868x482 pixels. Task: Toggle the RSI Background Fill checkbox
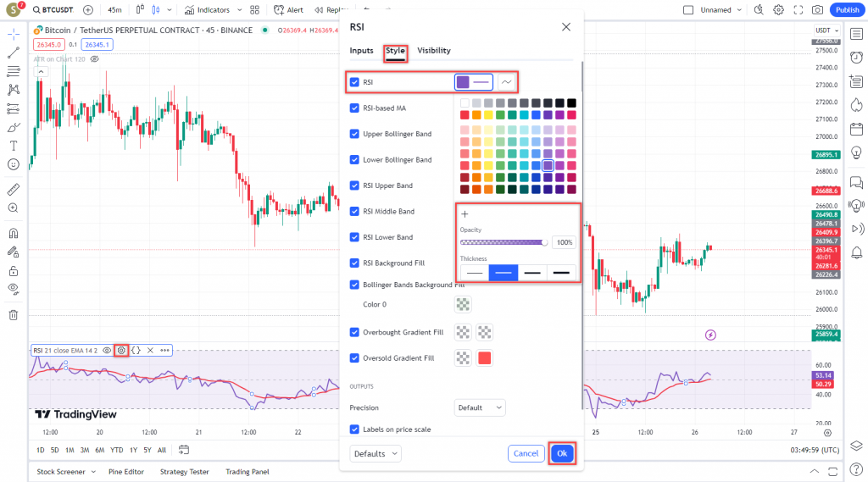354,263
